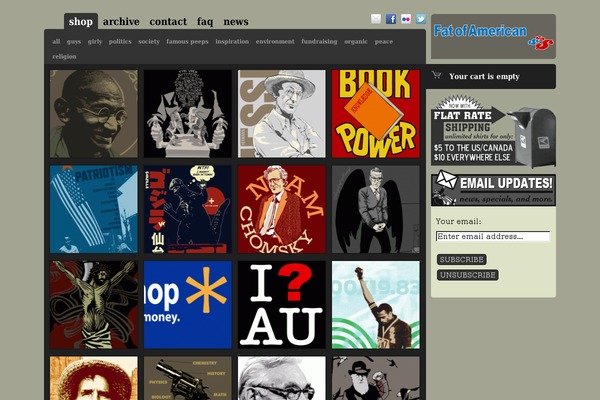Viewport: 600px width, 400px height.
Task: Filter by the inspiration category
Action: (232, 42)
